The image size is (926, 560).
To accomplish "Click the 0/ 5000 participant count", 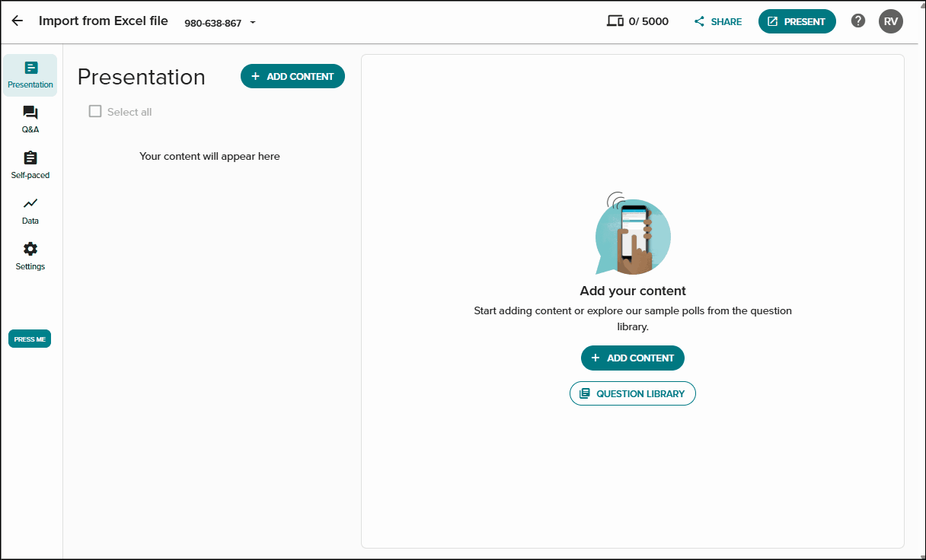I will [649, 21].
